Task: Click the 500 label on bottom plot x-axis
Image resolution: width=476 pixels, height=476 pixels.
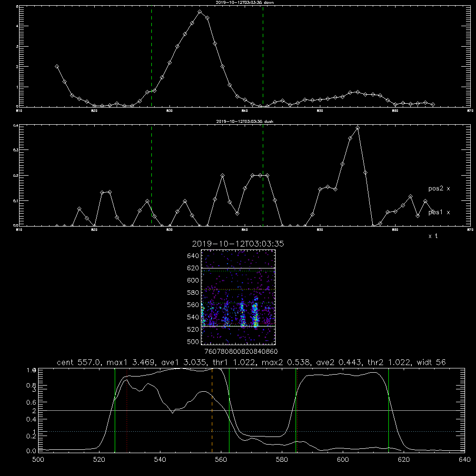Action: 38,460
